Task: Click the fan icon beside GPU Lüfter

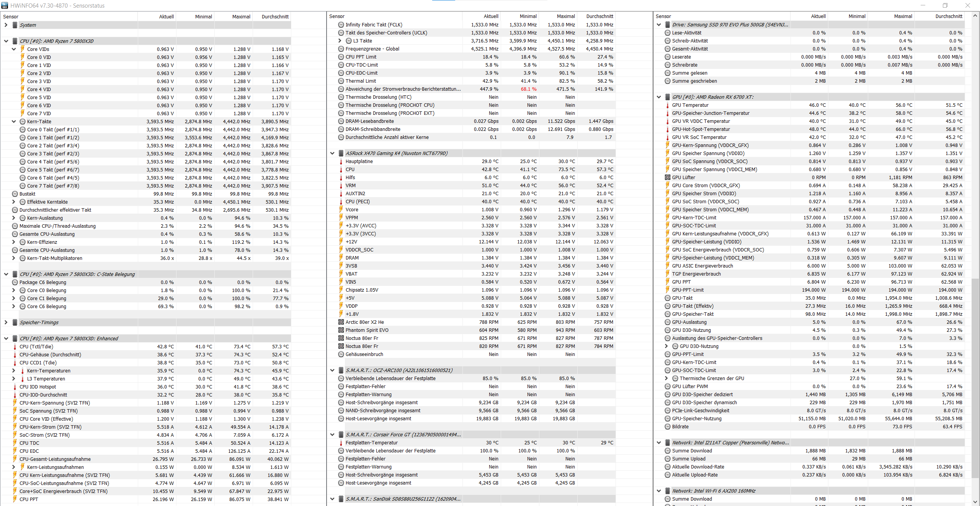Action: click(x=667, y=177)
